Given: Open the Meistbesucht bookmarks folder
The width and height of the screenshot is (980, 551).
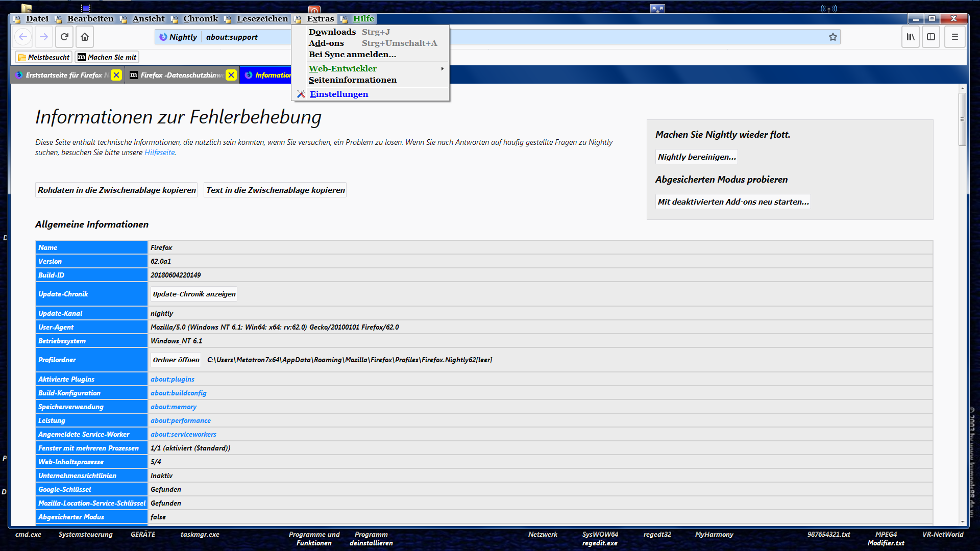Looking at the screenshot, I should click(44, 57).
